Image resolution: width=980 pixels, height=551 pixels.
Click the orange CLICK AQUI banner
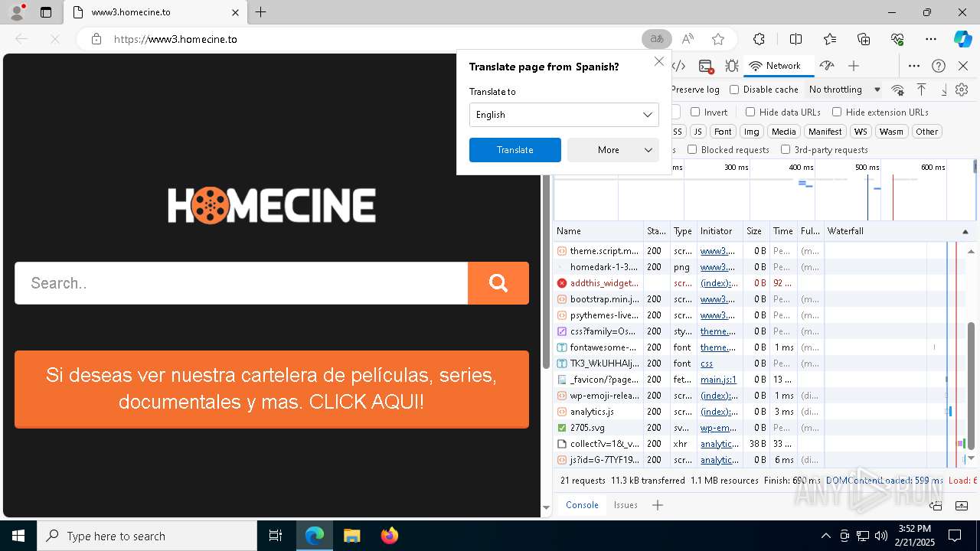click(x=272, y=389)
